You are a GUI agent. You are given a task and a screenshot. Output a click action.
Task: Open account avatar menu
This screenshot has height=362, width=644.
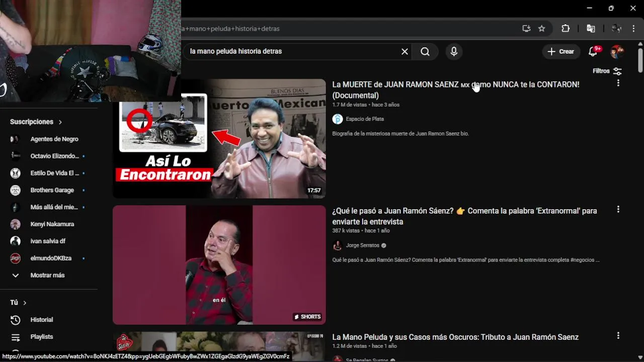click(x=617, y=51)
